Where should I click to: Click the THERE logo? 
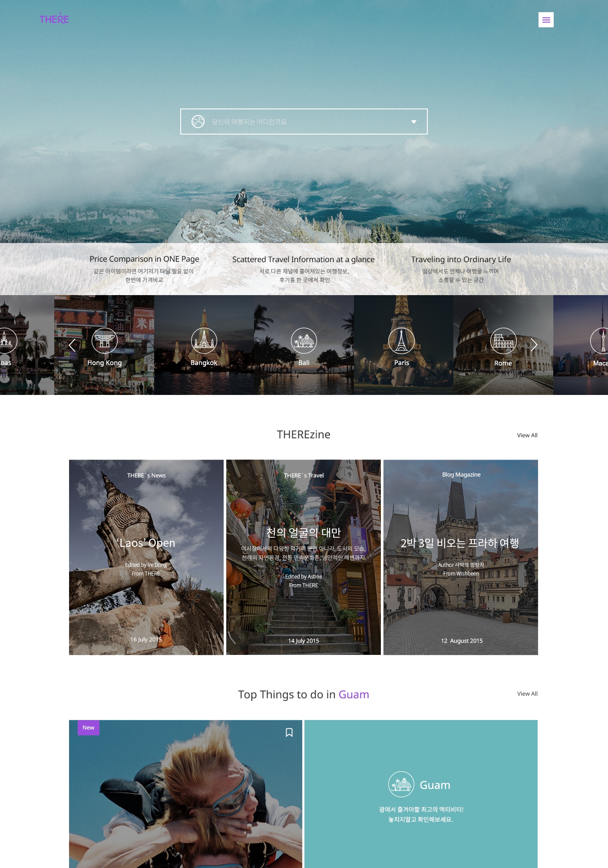[54, 19]
